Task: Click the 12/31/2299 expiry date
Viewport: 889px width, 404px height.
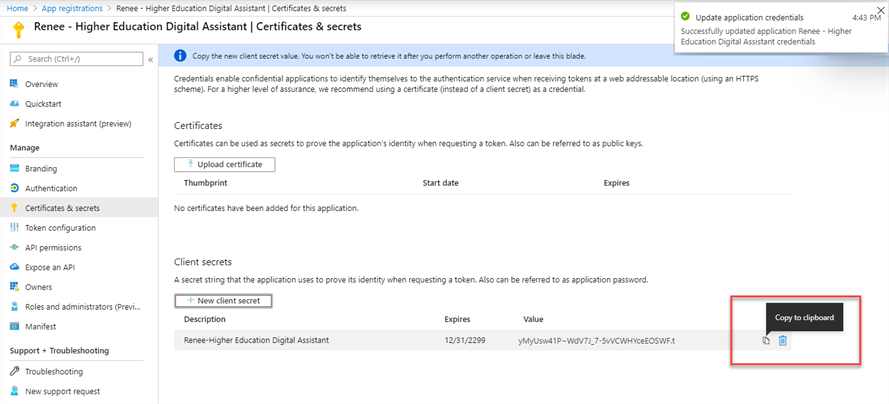Action: [464, 341]
